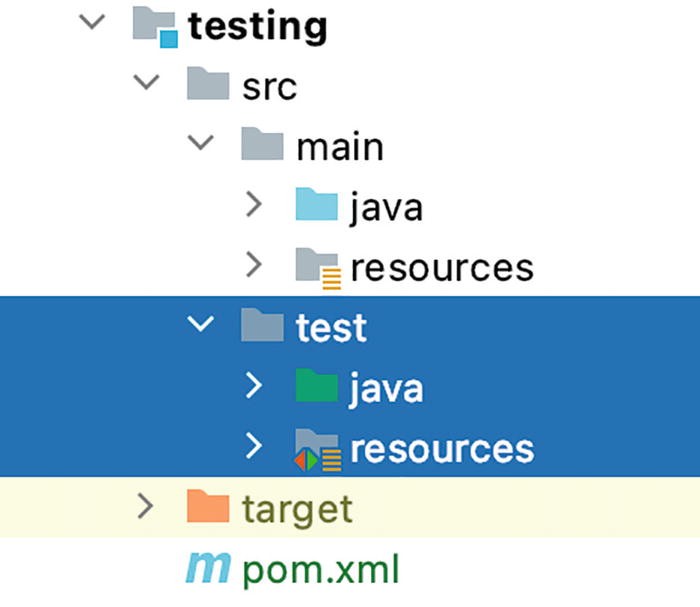Expand java folder under test
The image size is (700, 607).
(x=254, y=385)
